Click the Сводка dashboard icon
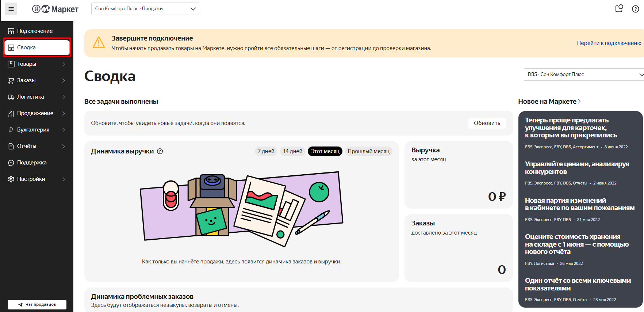Image resolution: width=644 pixels, height=312 pixels. tap(11, 47)
